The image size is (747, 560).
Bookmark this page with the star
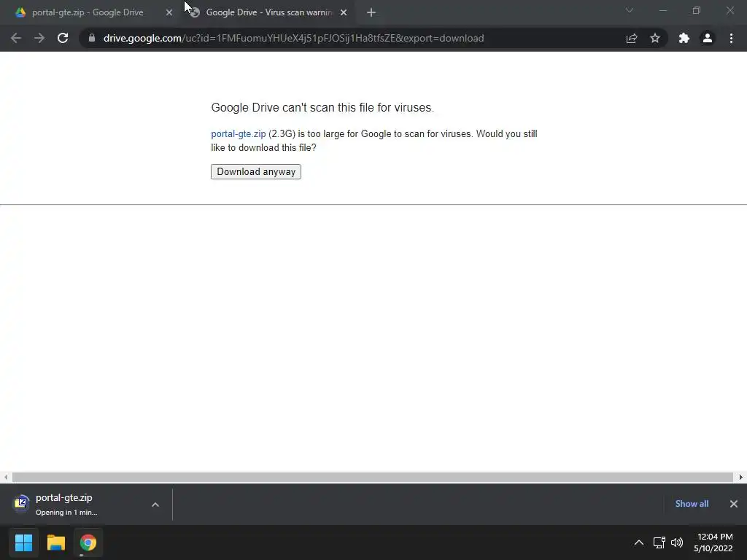point(655,38)
